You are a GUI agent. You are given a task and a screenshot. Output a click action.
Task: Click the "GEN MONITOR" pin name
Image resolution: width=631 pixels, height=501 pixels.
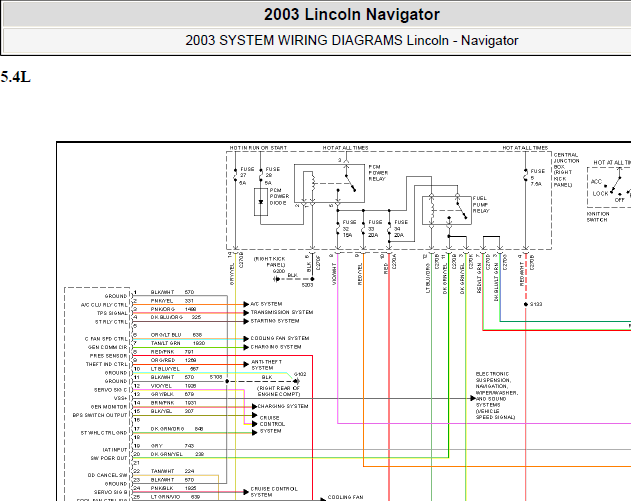(x=109, y=407)
